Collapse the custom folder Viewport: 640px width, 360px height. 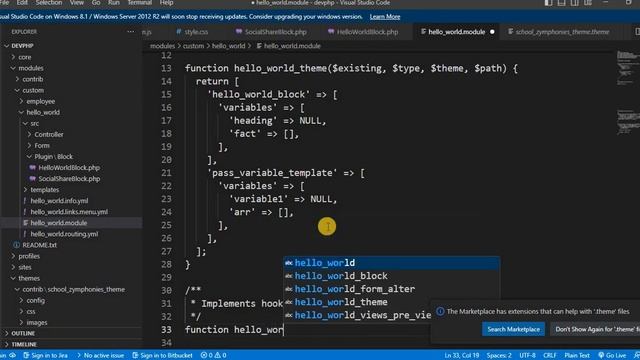(71, 90)
